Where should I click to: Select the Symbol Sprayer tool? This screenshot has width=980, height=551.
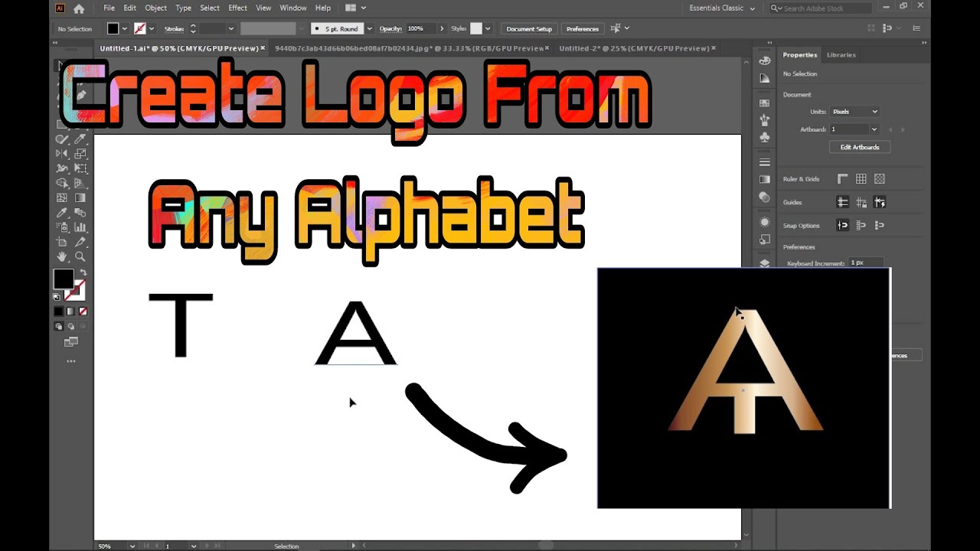pyautogui.click(x=62, y=227)
